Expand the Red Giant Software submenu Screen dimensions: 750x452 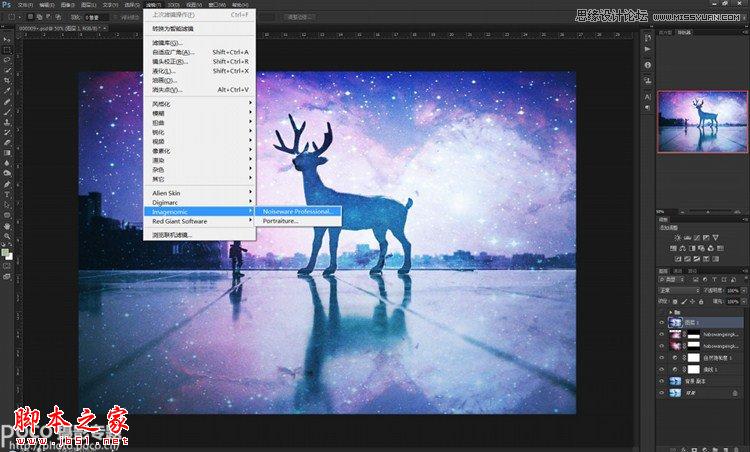[x=200, y=221]
